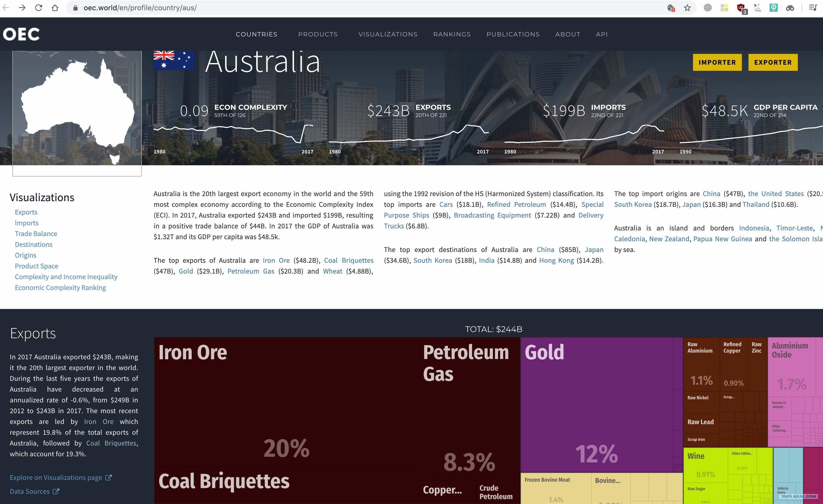Screen dimensions: 823x504
Task: Open Economic Complexity Ranking link
Action: (60, 287)
